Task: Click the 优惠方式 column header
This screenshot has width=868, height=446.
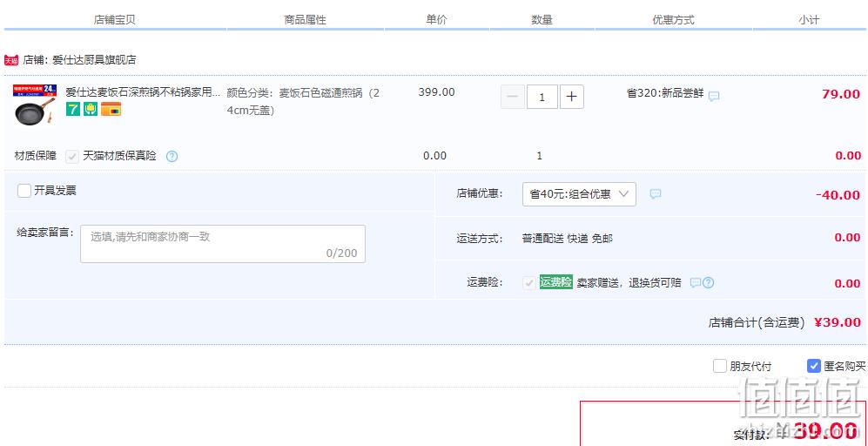Action: (673, 20)
